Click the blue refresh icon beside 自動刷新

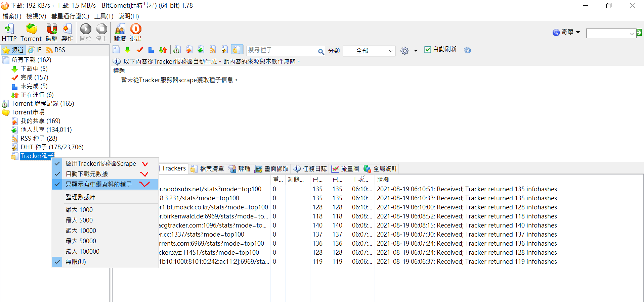pos(467,50)
